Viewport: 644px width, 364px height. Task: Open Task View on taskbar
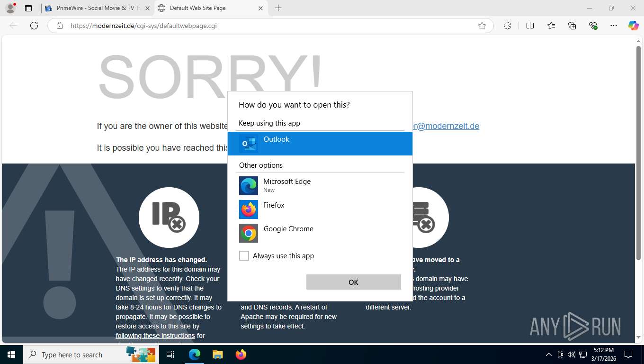click(170, 355)
